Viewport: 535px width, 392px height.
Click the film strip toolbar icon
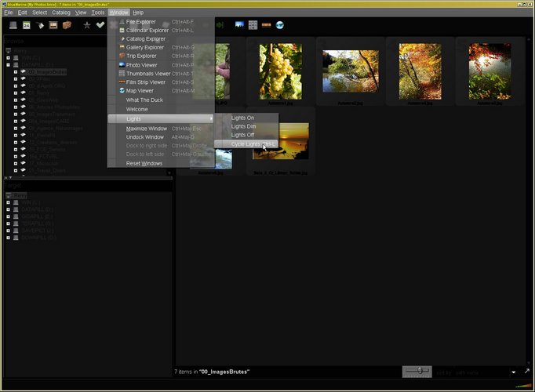(x=266, y=25)
